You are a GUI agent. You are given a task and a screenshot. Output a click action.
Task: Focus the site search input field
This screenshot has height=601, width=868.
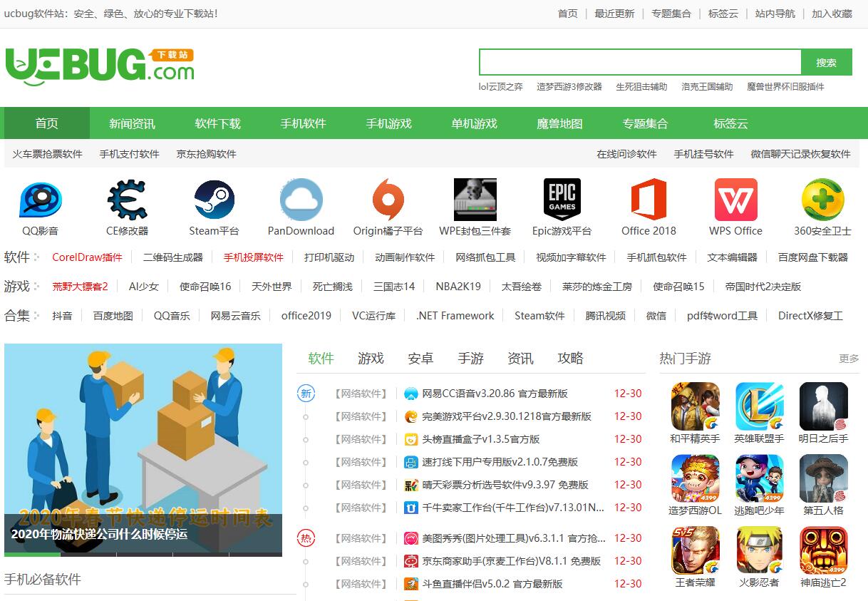click(x=641, y=62)
